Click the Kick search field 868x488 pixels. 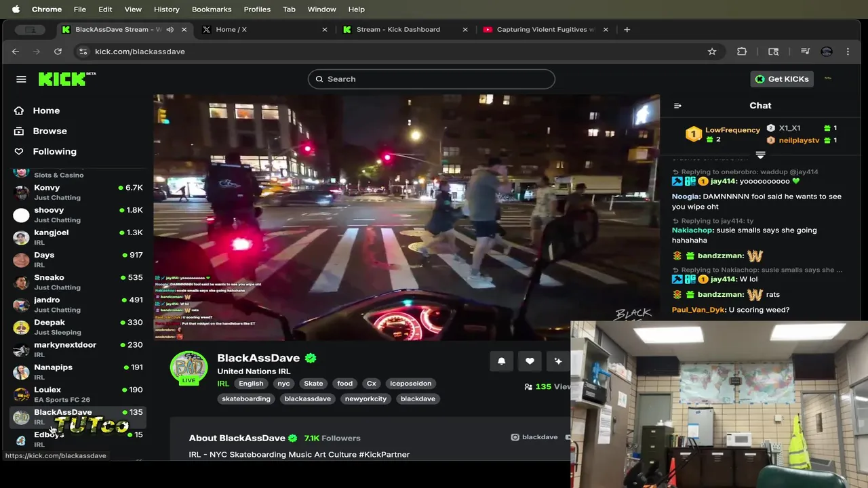pos(431,79)
